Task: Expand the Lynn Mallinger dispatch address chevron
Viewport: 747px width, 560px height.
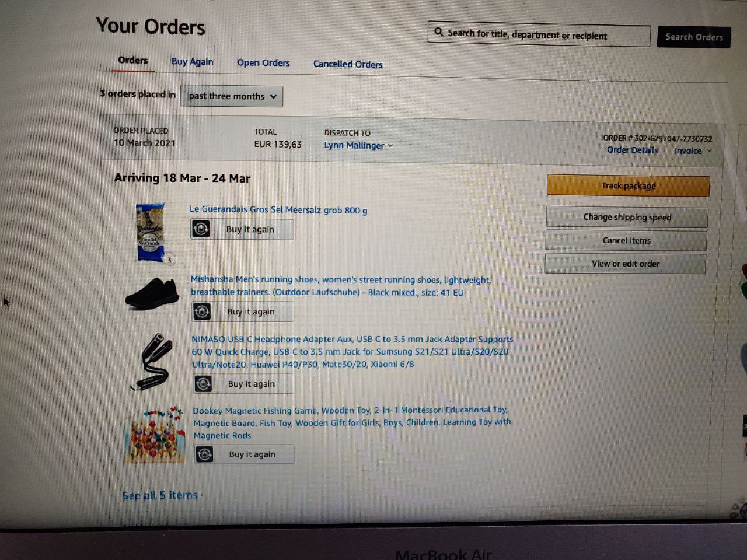Action: click(390, 146)
